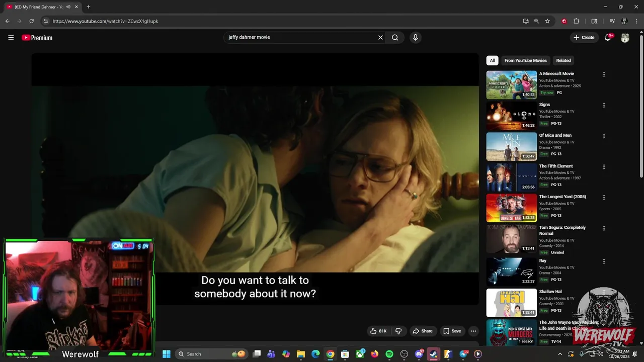Viewport: 644px width, 362px height.
Task: Open options menu for Of Mice and Men
Action: click(x=604, y=136)
